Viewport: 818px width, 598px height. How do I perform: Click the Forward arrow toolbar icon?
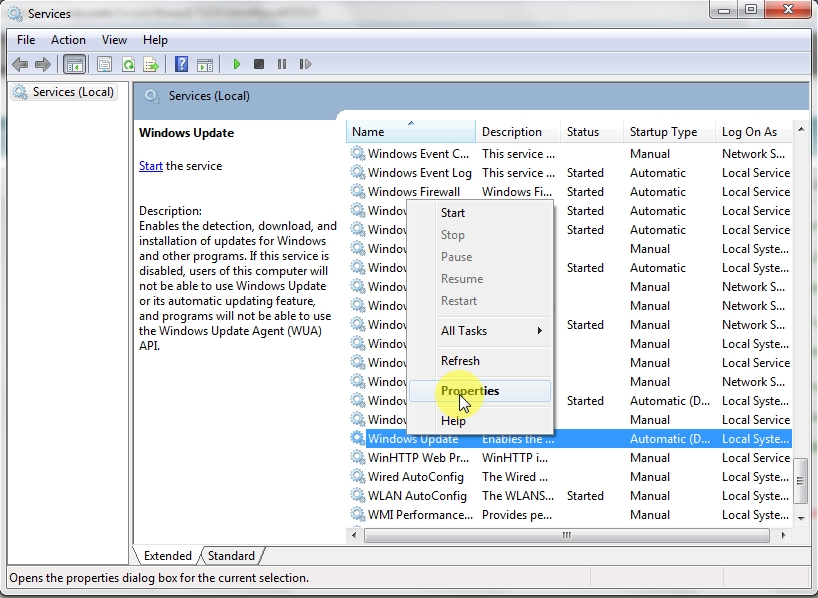(x=43, y=64)
